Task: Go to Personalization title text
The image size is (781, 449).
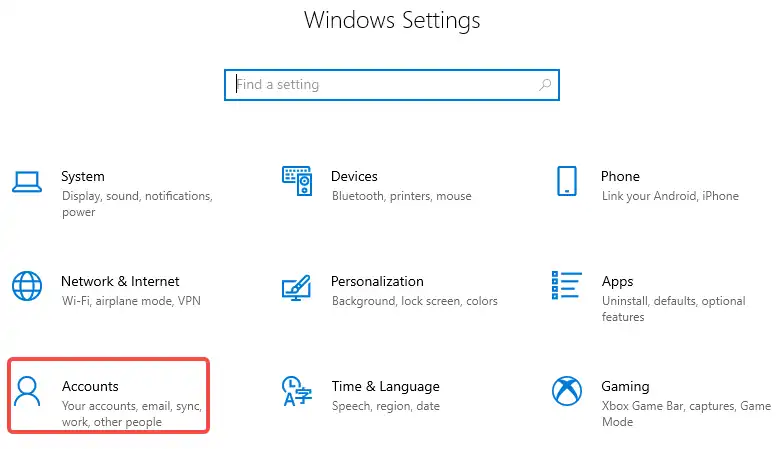Action: click(x=377, y=282)
